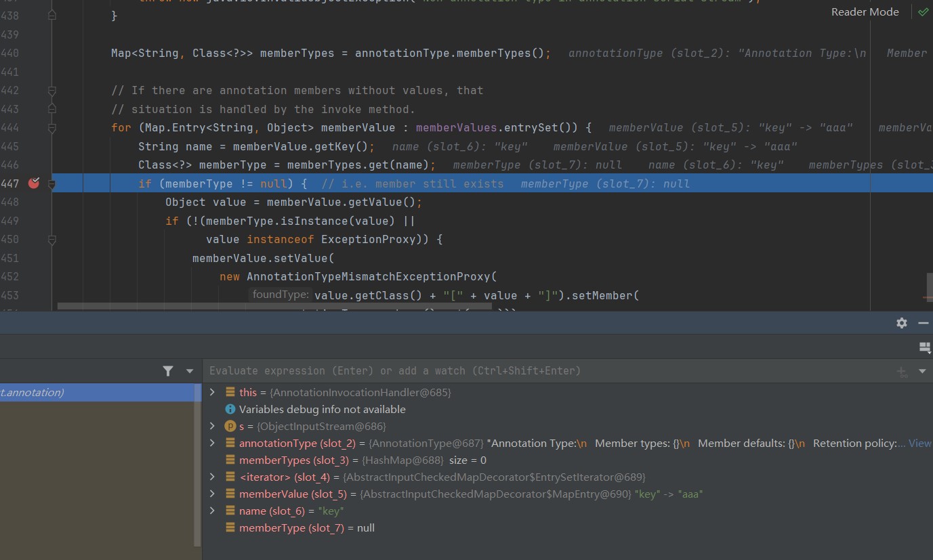The width and height of the screenshot is (933, 560).
Task: Open the View link for annotationType value
Action: pos(919,443)
